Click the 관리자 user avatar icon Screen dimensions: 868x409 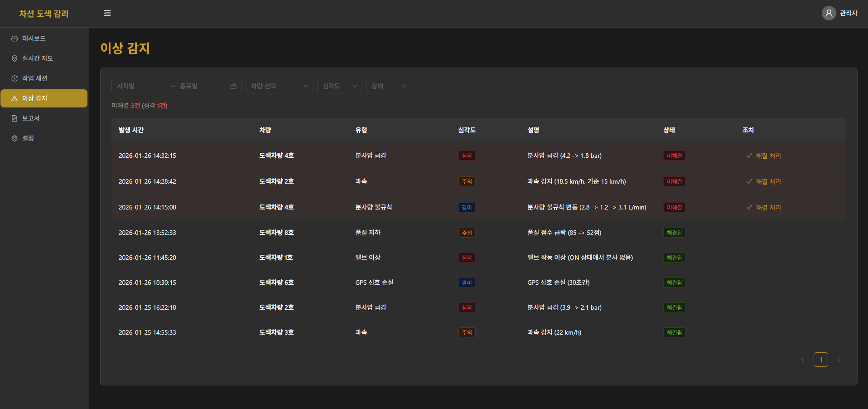(x=829, y=14)
